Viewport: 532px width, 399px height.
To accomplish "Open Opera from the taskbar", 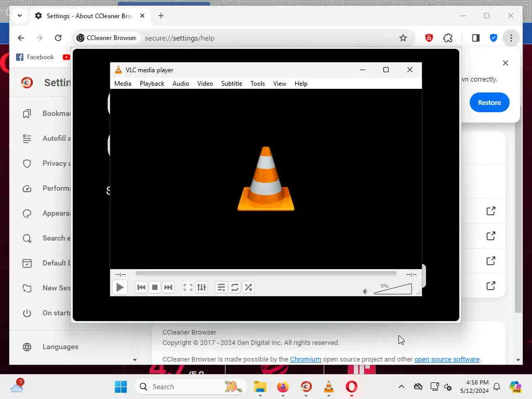I will coord(351,387).
